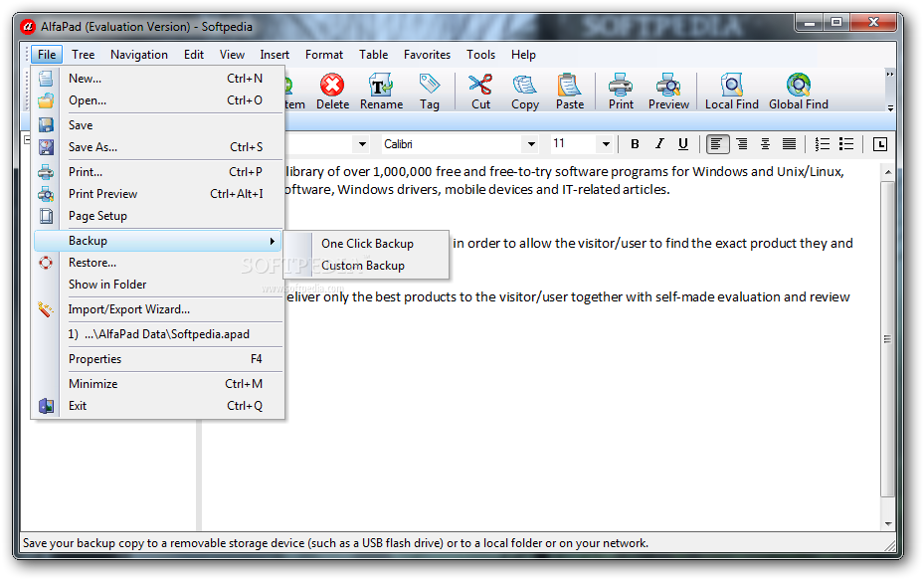Open the Table menu
The width and height of the screenshot is (924, 580).
coord(374,55)
